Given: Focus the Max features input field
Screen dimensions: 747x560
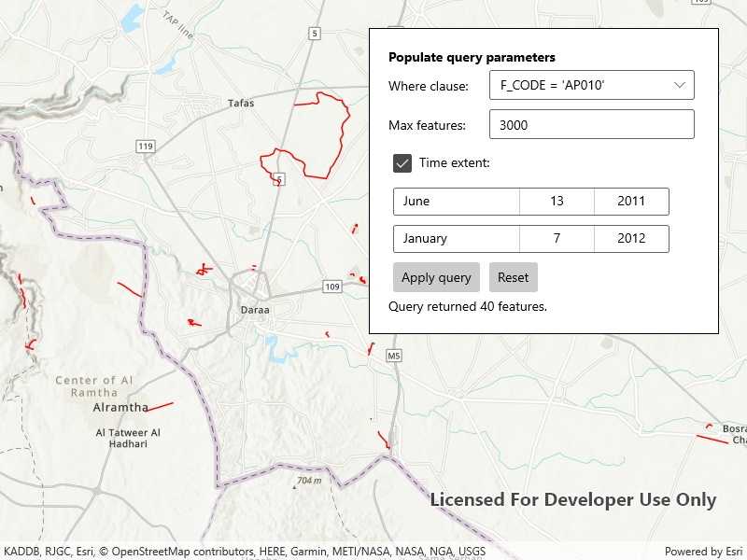Looking at the screenshot, I should 591,124.
